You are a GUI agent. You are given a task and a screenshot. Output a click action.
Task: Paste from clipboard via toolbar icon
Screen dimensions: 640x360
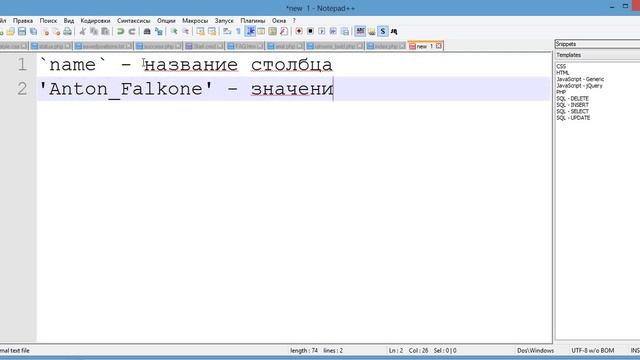(105, 31)
